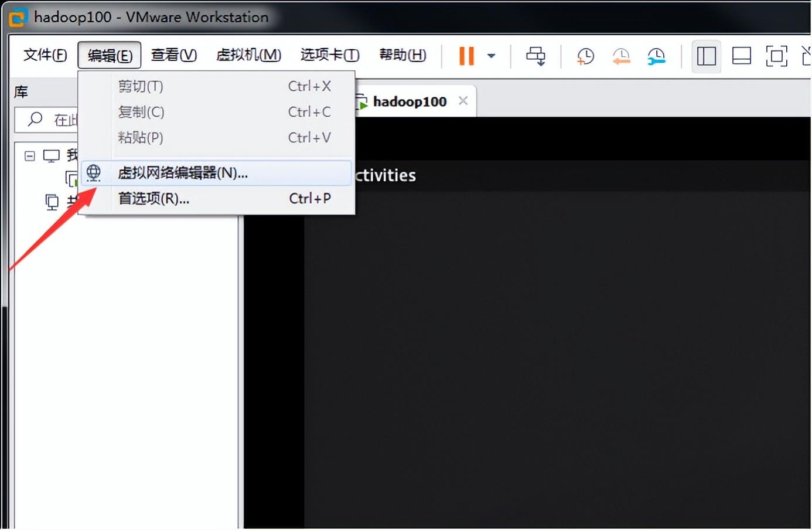Toggle the library sidebar view

(706, 56)
